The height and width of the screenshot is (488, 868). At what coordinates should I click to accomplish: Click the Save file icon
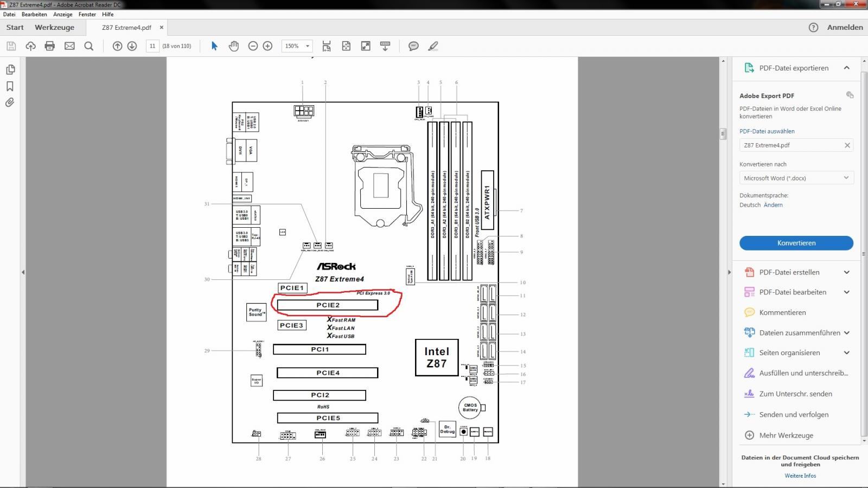coord(11,46)
